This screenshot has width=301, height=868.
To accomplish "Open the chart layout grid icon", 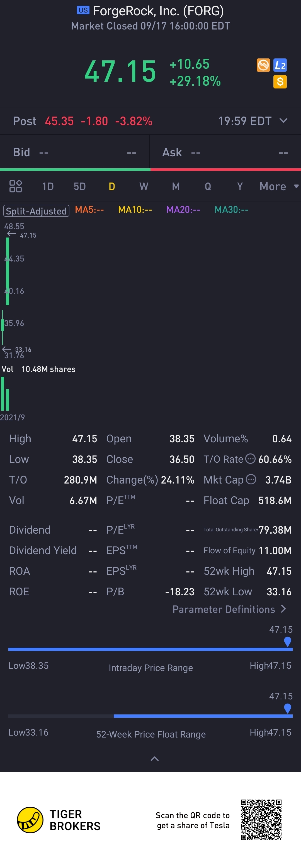I will pyautogui.click(x=16, y=186).
